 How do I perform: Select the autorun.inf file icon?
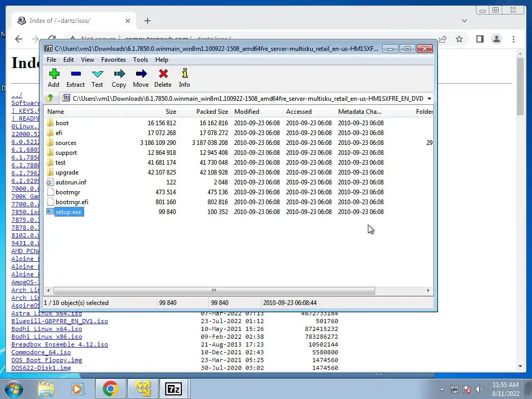click(x=50, y=182)
